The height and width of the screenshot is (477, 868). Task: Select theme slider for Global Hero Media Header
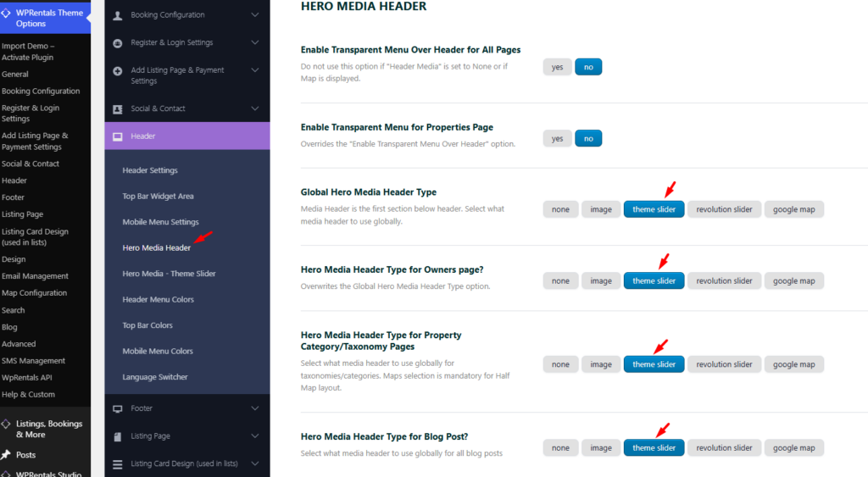pyautogui.click(x=654, y=209)
